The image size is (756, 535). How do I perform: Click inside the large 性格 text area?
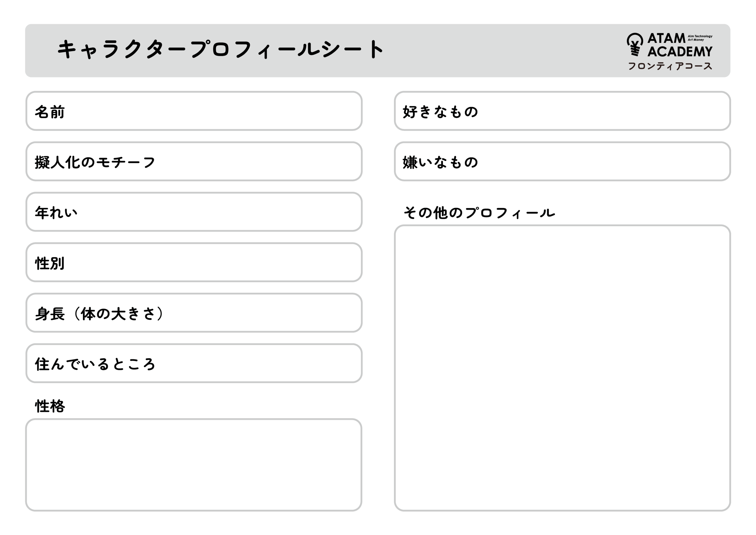[x=194, y=465]
